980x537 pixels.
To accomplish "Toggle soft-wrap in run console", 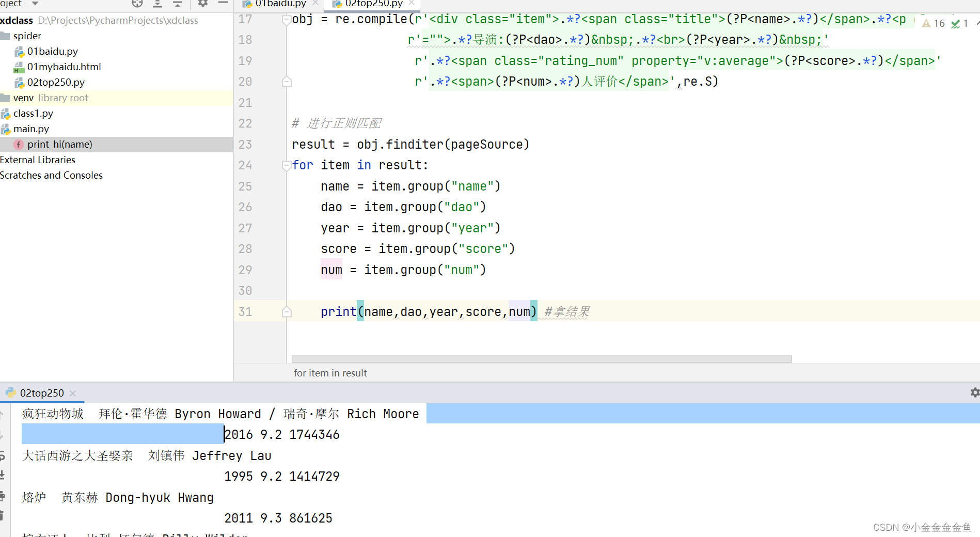I will coord(2,455).
